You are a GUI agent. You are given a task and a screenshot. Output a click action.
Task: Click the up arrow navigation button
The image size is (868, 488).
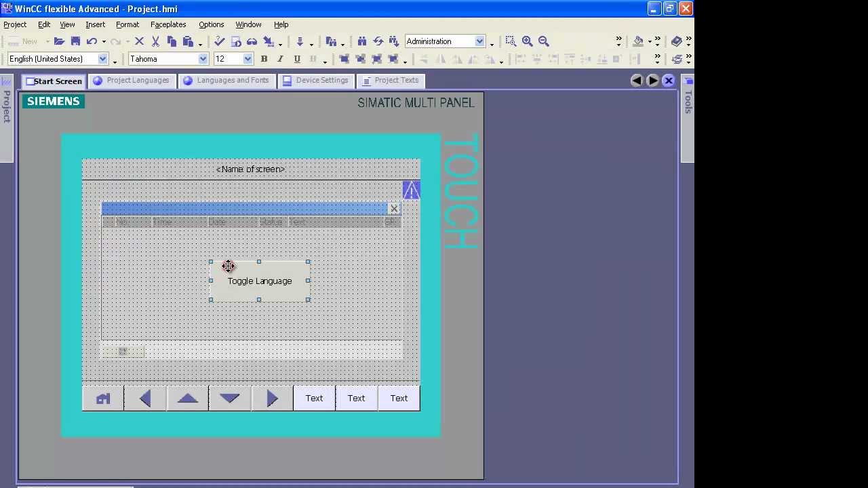(x=188, y=399)
